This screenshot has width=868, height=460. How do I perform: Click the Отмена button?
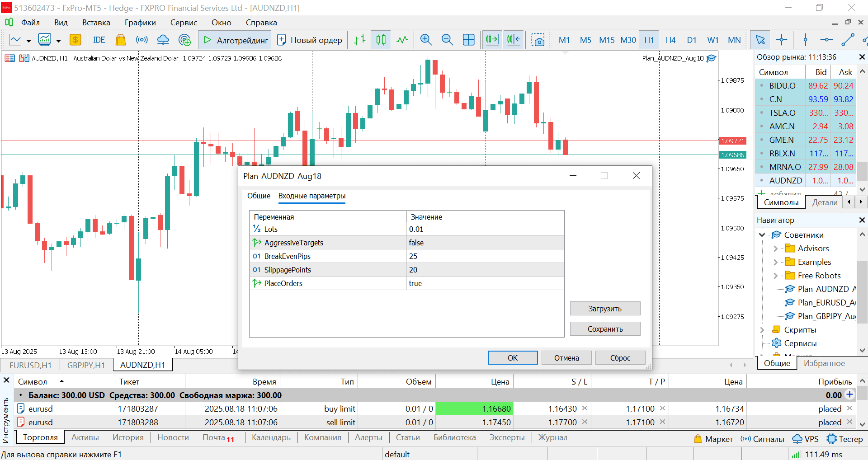(566, 358)
